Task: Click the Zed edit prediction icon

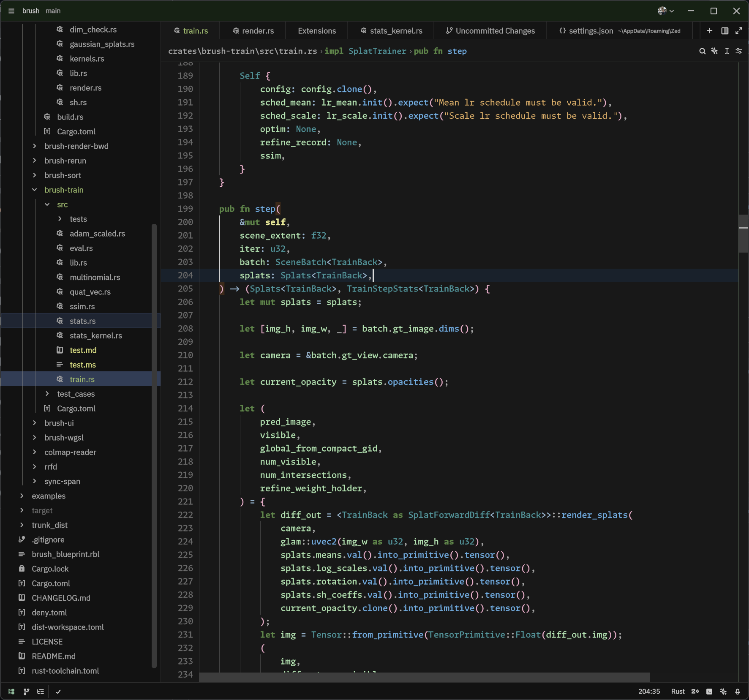Action: [x=695, y=692]
